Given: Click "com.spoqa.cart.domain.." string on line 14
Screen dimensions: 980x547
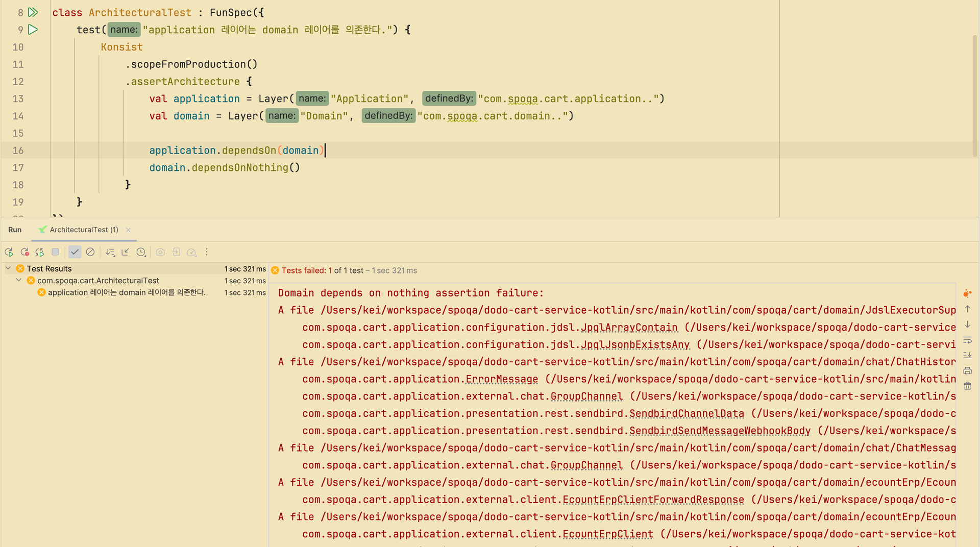Looking at the screenshot, I should [x=493, y=116].
